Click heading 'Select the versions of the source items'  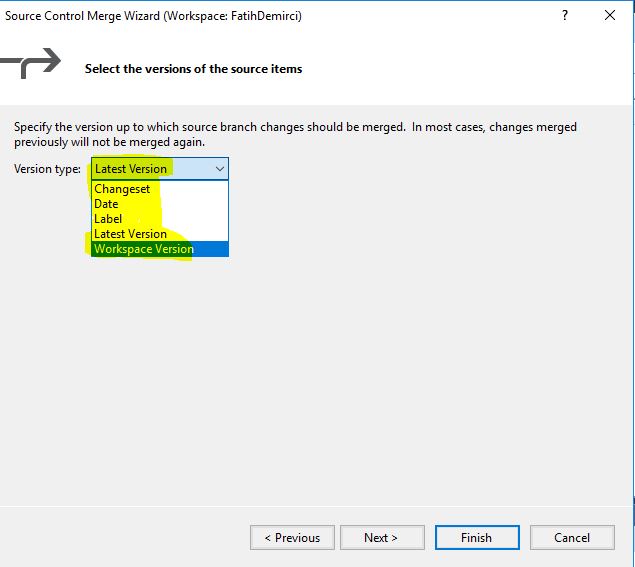pyautogui.click(x=193, y=69)
